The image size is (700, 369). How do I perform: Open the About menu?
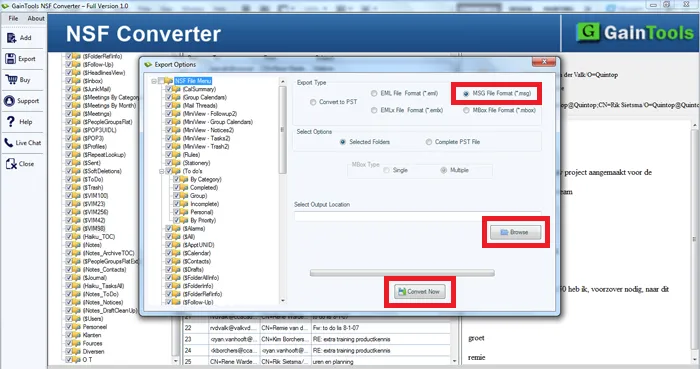(36, 18)
